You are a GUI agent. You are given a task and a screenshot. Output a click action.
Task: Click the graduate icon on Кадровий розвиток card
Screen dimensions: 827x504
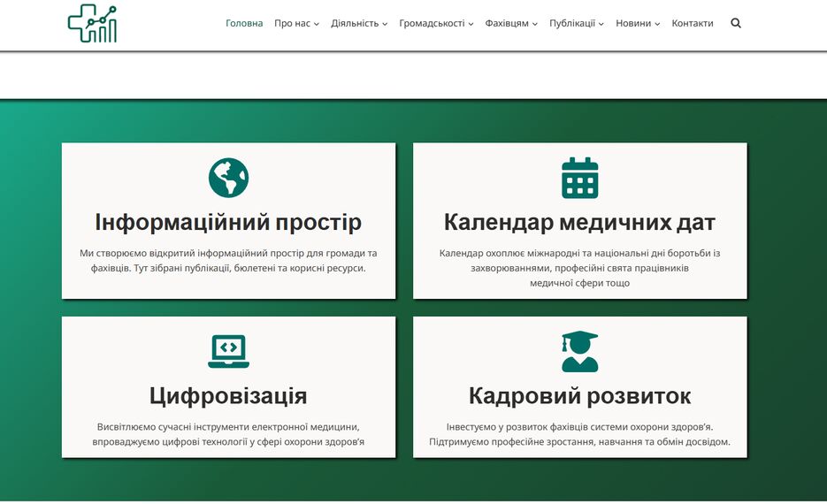579,351
